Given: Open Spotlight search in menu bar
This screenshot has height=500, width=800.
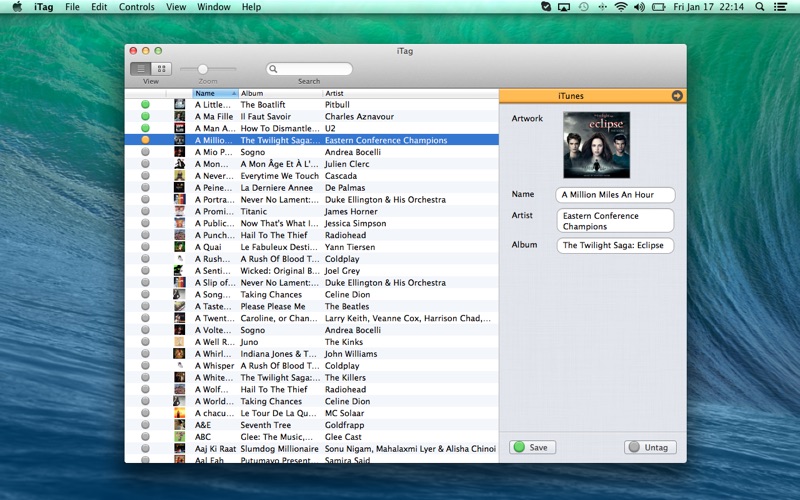Looking at the screenshot, I should [760, 7].
